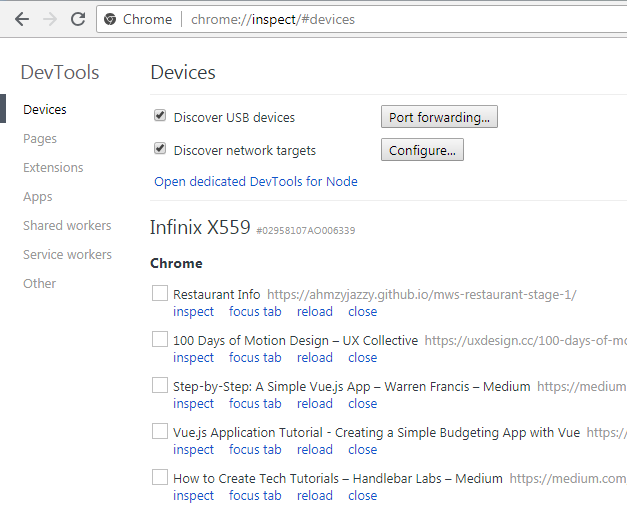This screenshot has height=511, width=627.
Task: Focus the Restaurant Info tab
Action: coord(255,311)
